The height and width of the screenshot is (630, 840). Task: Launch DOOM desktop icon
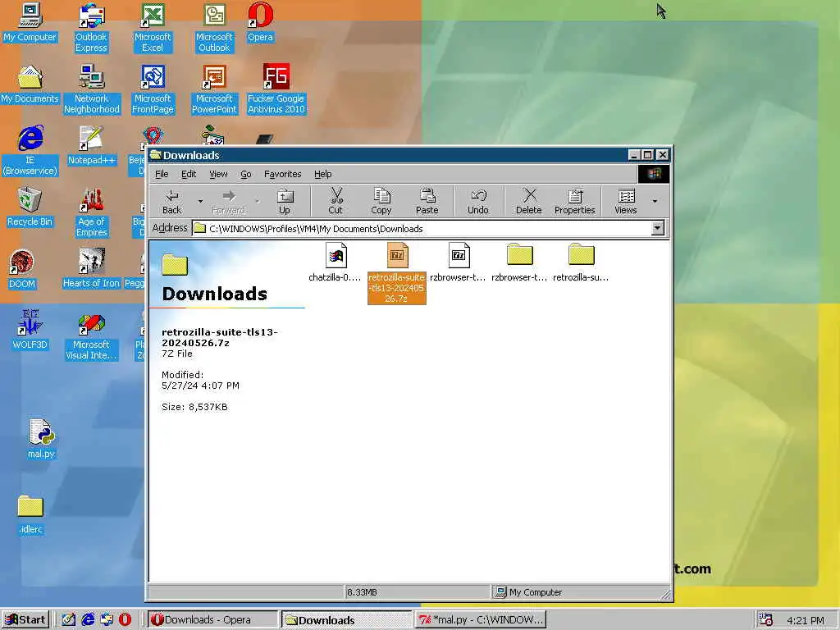pyautogui.click(x=22, y=269)
